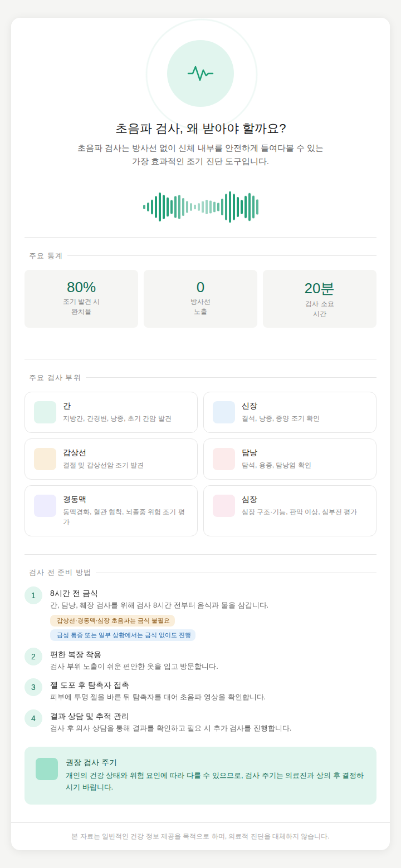
Task: Open the 0 방사선 노출 stat card
Action: 200,299
